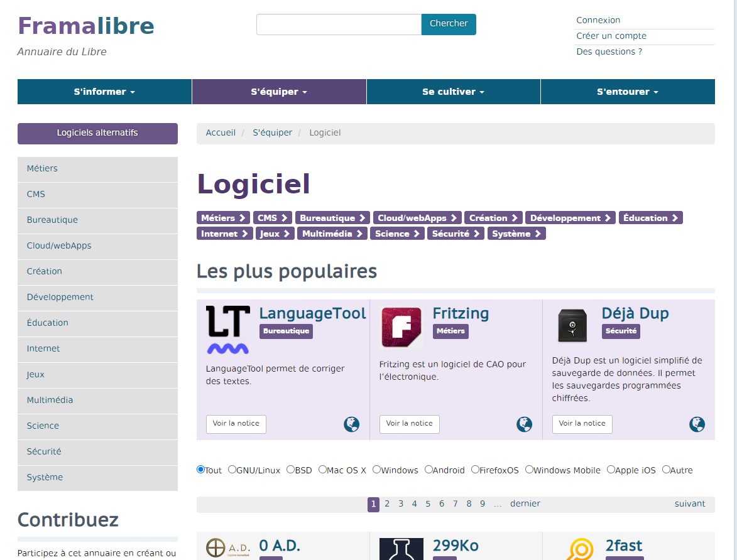Open the Fritzing title link
The image size is (737, 560).
coord(461,313)
